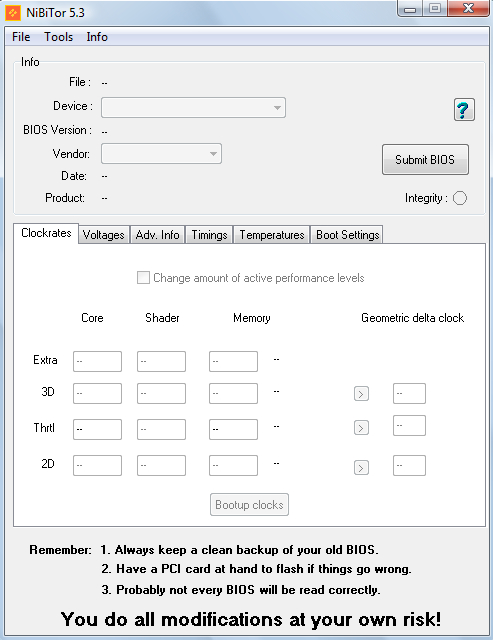This screenshot has height=640, width=493.
Task: Close the NiBiTor window
Action: click(469, 8)
